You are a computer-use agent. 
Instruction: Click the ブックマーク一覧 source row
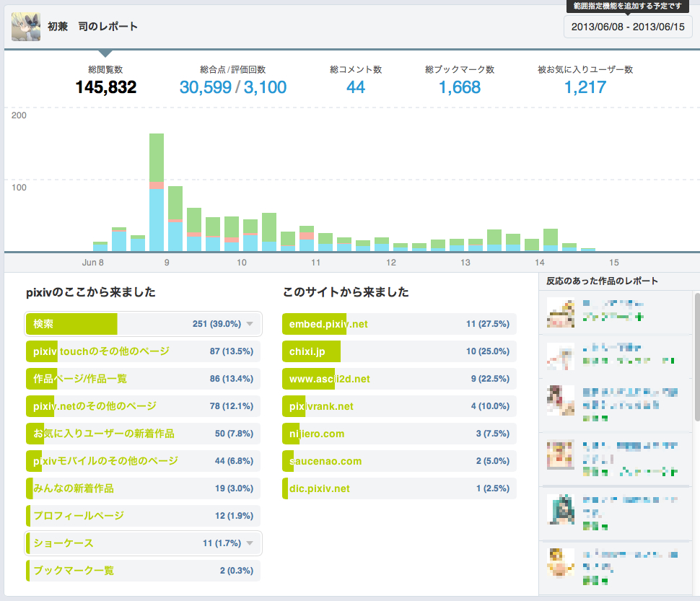[x=74, y=571]
